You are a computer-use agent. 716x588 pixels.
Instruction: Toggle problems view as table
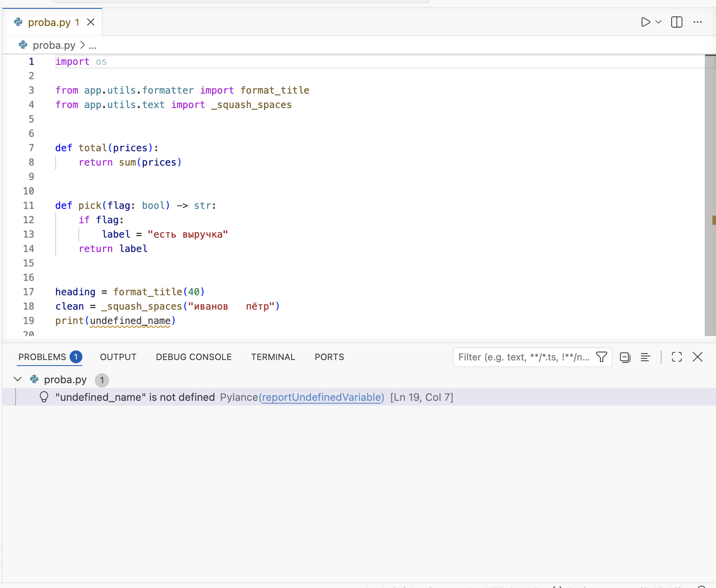click(x=645, y=357)
